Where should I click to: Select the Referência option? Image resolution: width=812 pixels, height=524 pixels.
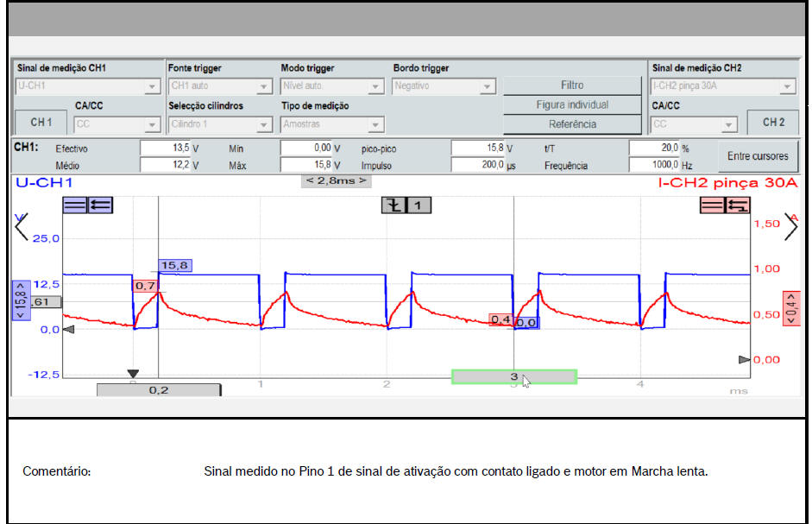[x=572, y=123]
